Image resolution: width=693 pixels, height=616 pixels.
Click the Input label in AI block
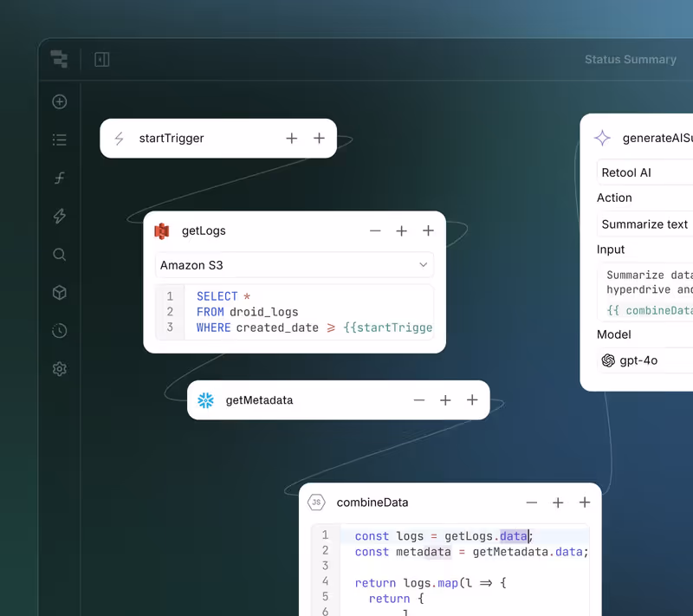tap(611, 250)
